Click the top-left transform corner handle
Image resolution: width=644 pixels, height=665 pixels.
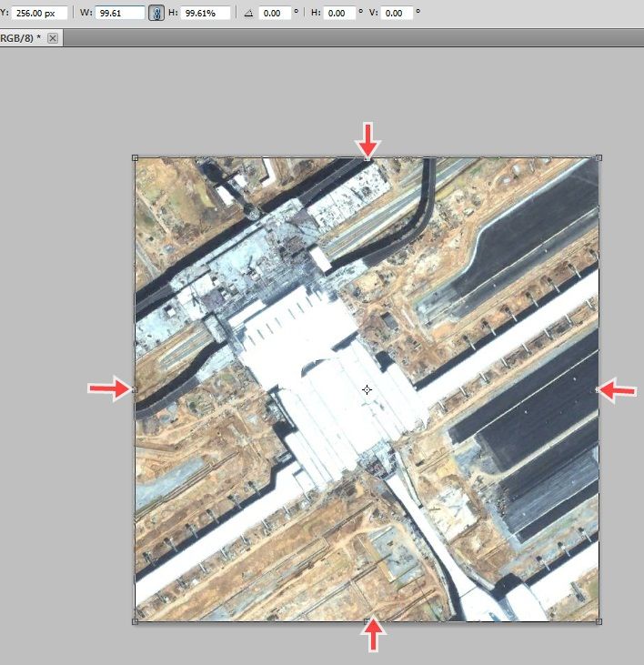[x=135, y=158]
